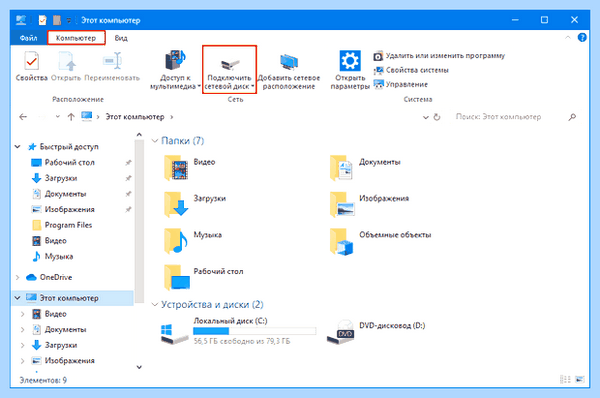Screen dimensions: 600x398
Task: Open System properties link
Action: tap(411, 70)
